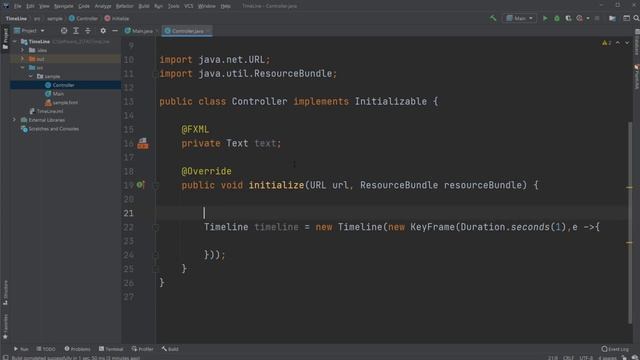Switch to the Main.java editor tab
The image size is (640, 360).
(x=139, y=31)
